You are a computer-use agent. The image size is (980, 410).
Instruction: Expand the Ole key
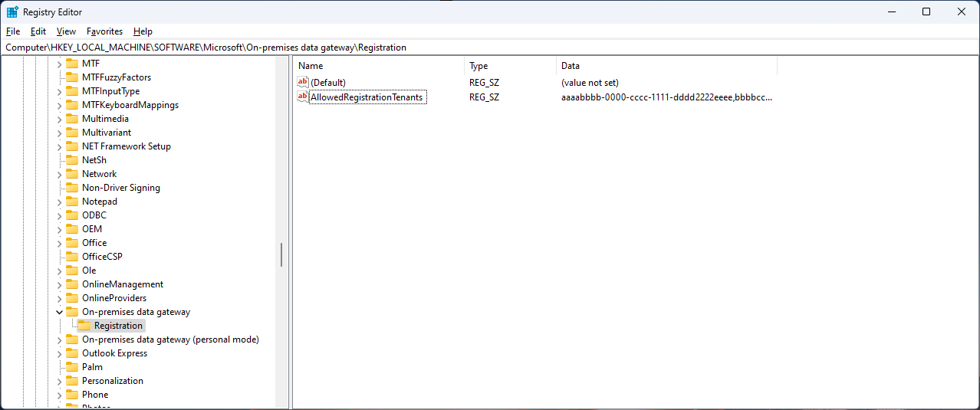(60, 271)
